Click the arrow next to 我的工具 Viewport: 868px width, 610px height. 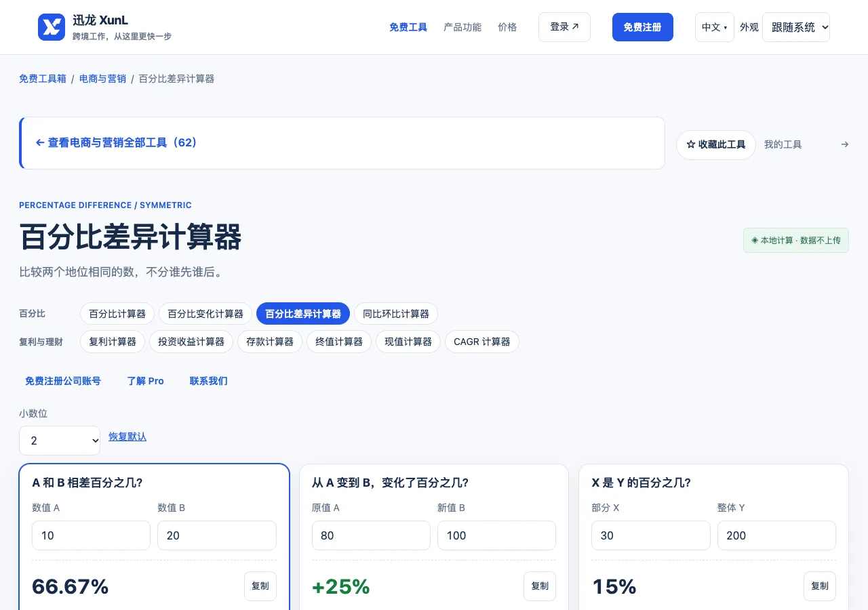tap(845, 144)
